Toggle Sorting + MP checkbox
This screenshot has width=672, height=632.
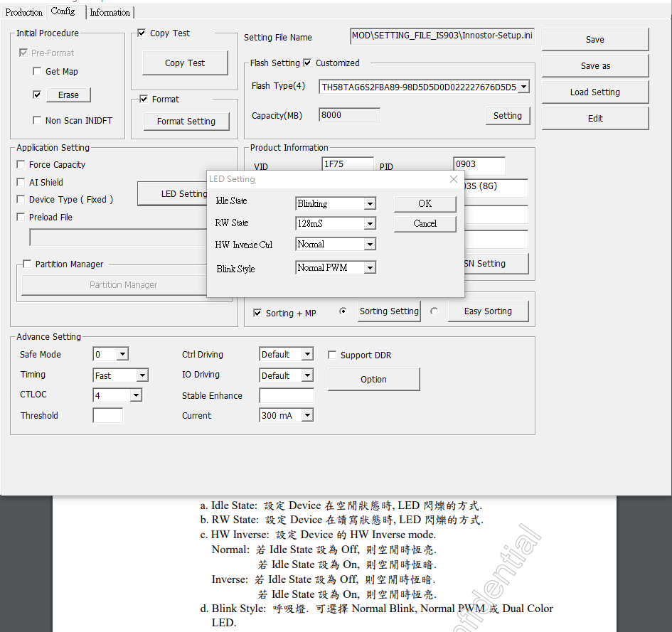pos(257,313)
